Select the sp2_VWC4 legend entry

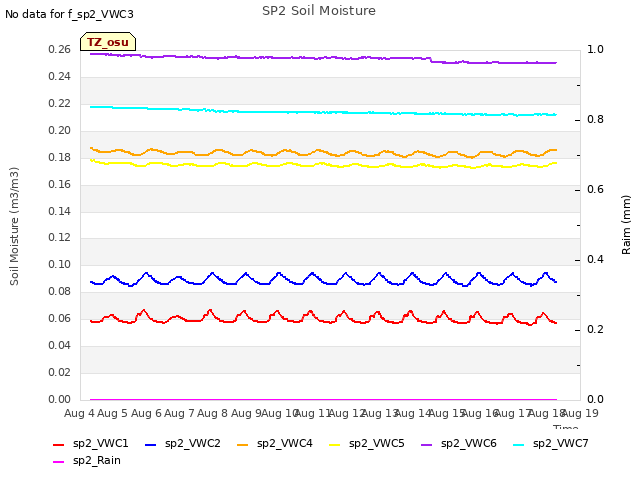point(275,444)
